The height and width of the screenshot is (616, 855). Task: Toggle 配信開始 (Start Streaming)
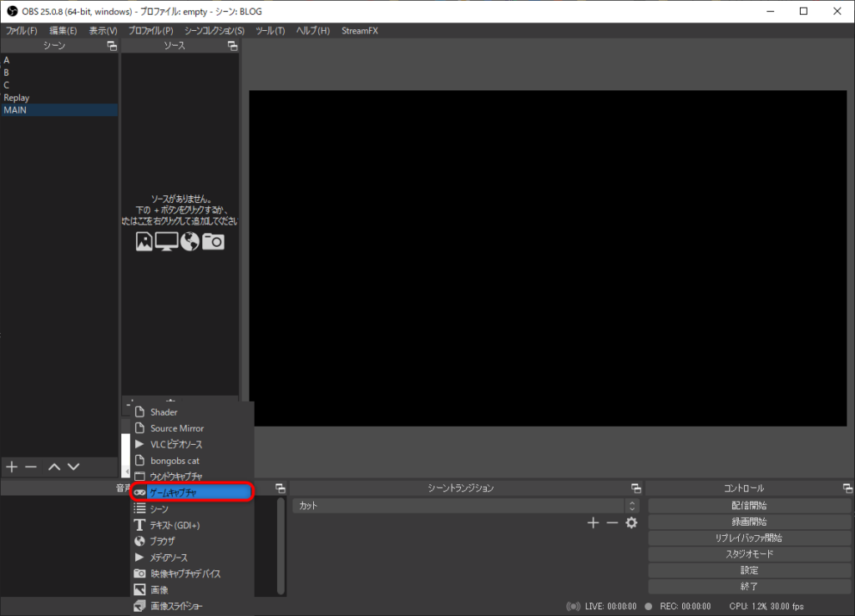click(749, 506)
